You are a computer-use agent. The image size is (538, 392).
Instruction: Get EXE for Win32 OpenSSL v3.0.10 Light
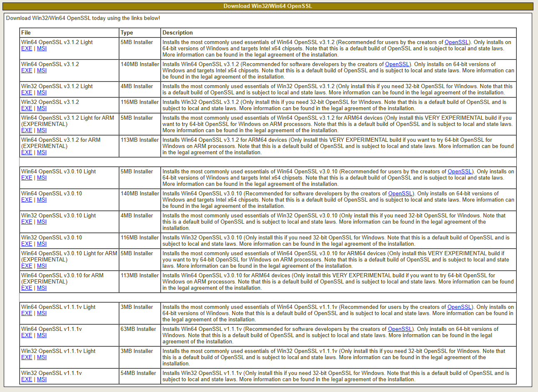pyautogui.click(x=27, y=222)
